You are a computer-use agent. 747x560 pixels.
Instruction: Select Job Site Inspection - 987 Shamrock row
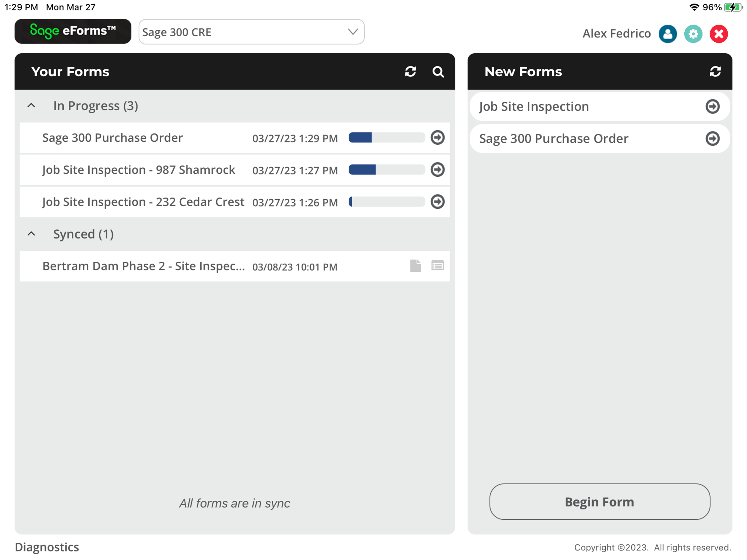point(235,170)
